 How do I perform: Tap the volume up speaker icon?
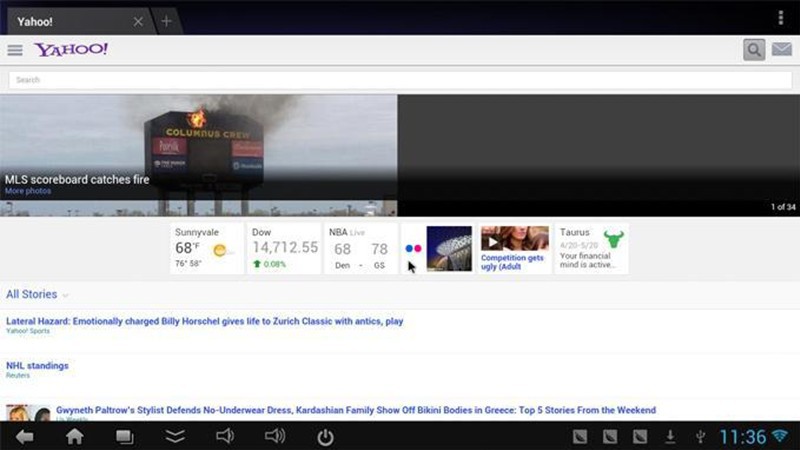point(275,436)
